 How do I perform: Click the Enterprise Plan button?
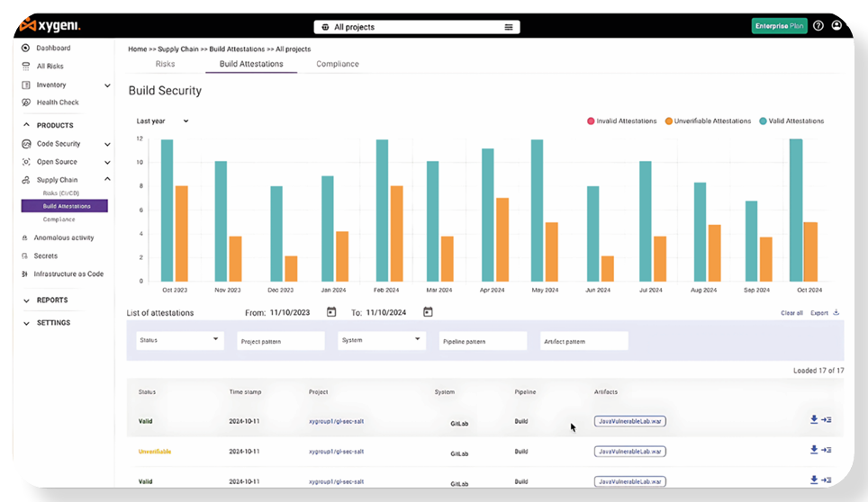[779, 26]
